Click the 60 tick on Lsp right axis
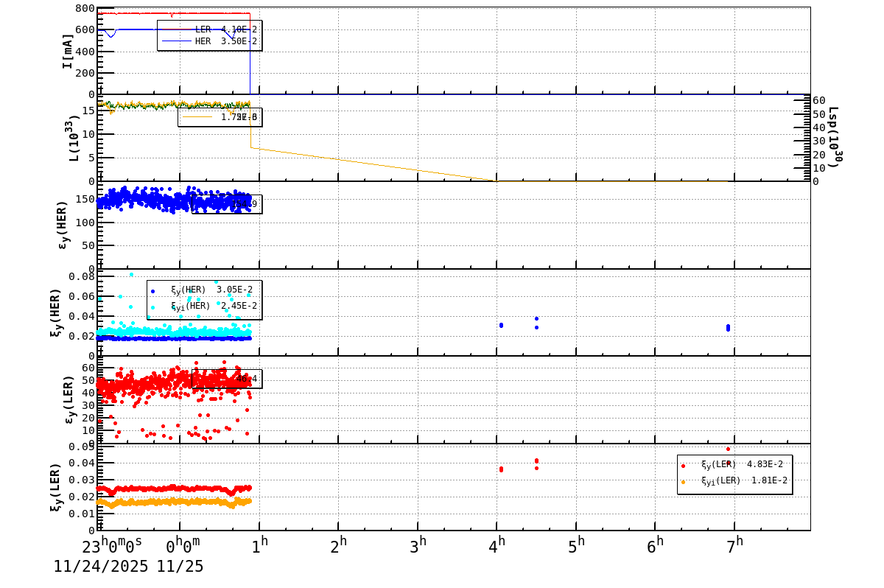 point(818,100)
